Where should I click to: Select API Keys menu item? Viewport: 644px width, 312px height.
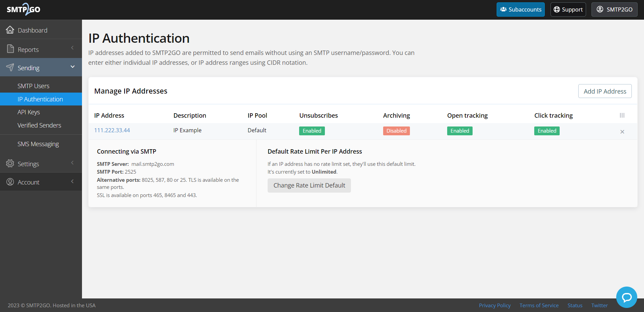[x=28, y=112]
